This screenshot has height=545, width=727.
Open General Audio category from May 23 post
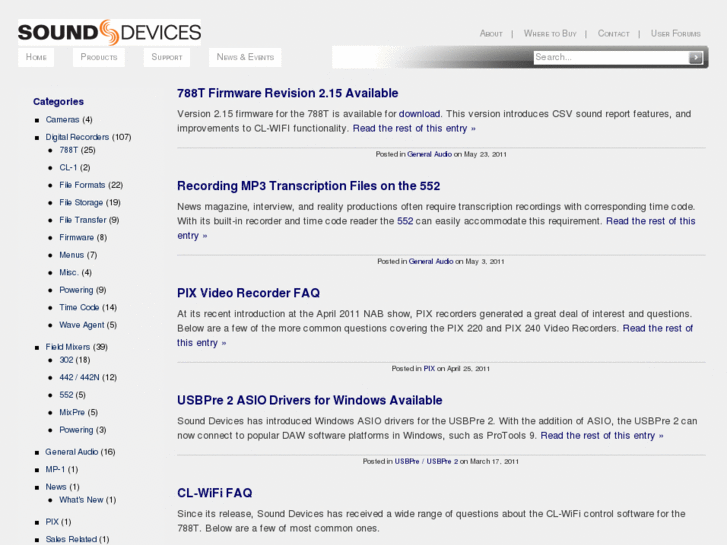(429, 154)
